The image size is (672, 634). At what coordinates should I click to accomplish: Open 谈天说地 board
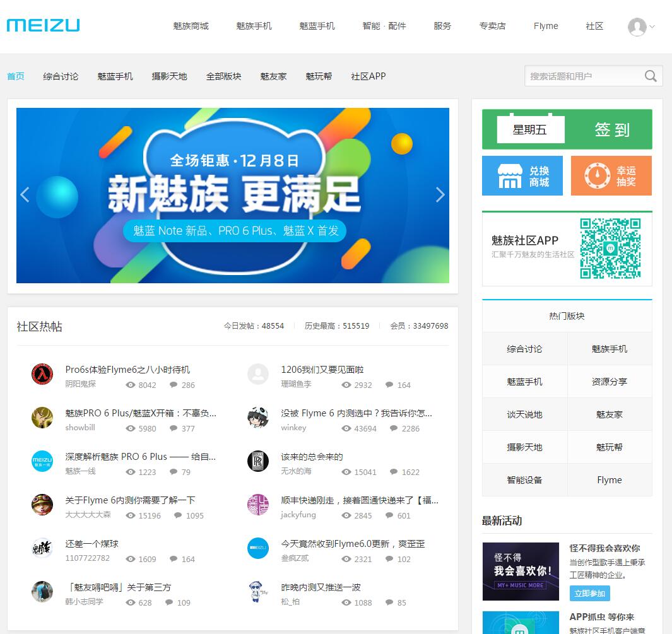pyautogui.click(x=524, y=414)
